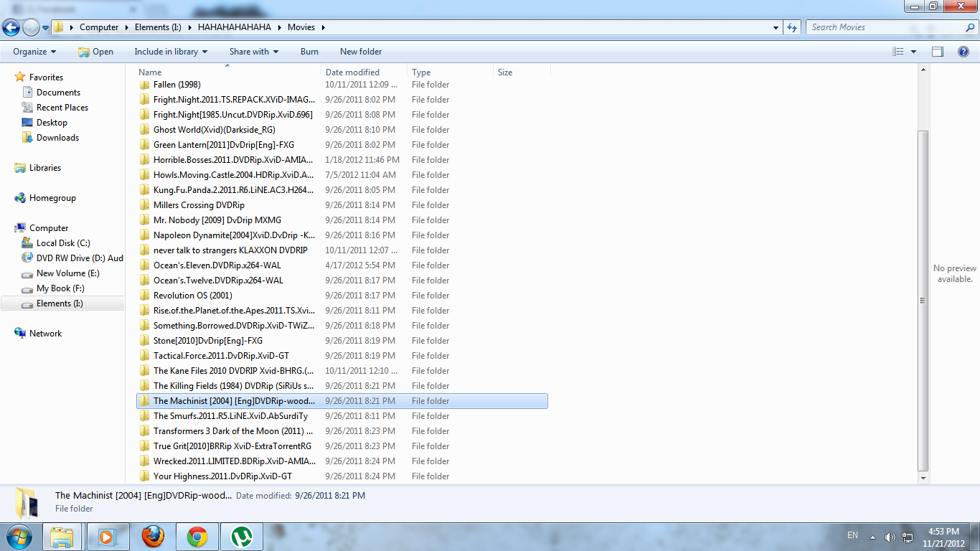Click the Back navigation arrow button

pos(11,27)
